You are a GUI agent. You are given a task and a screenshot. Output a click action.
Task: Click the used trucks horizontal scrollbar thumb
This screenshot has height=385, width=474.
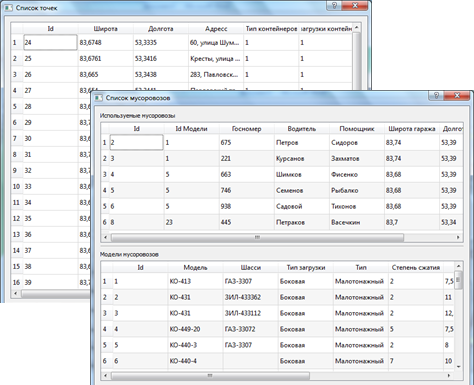257,237
